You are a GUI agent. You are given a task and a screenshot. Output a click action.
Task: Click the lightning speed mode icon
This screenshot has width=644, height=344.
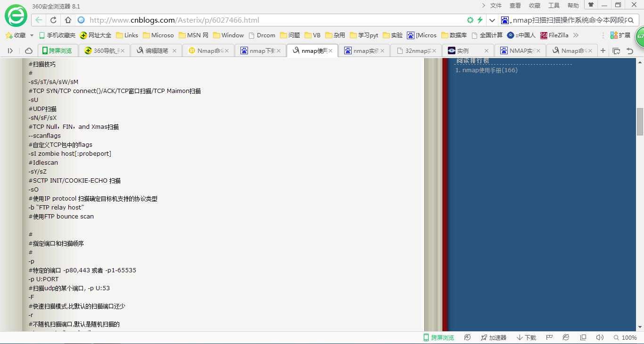[480, 20]
